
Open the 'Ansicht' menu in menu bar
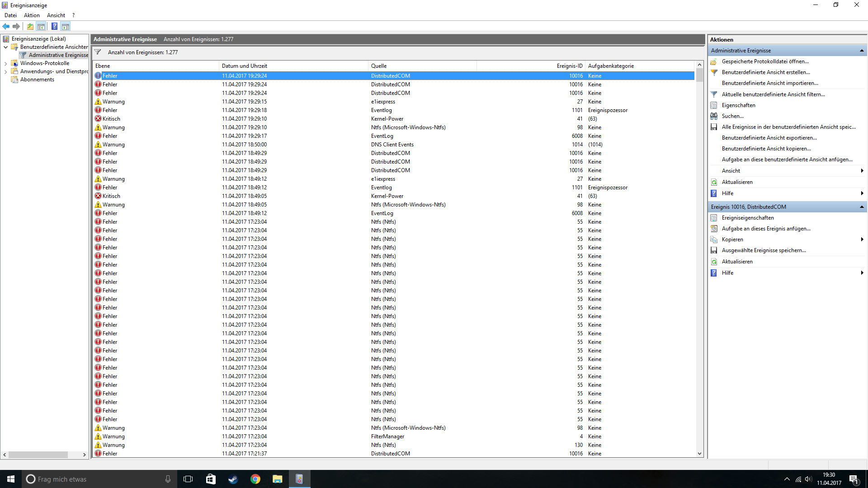click(x=56, y=15)
